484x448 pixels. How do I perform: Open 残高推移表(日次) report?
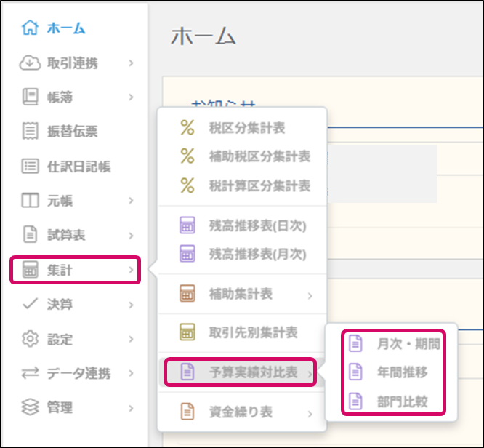click(x=257, y=225)
